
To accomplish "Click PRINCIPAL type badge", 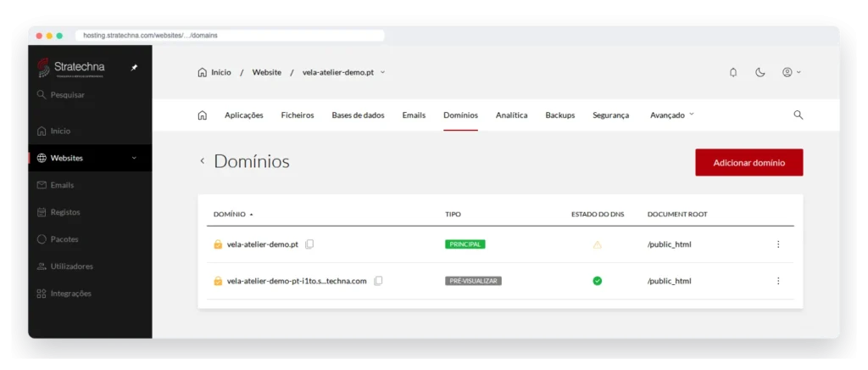I will 465,244.
